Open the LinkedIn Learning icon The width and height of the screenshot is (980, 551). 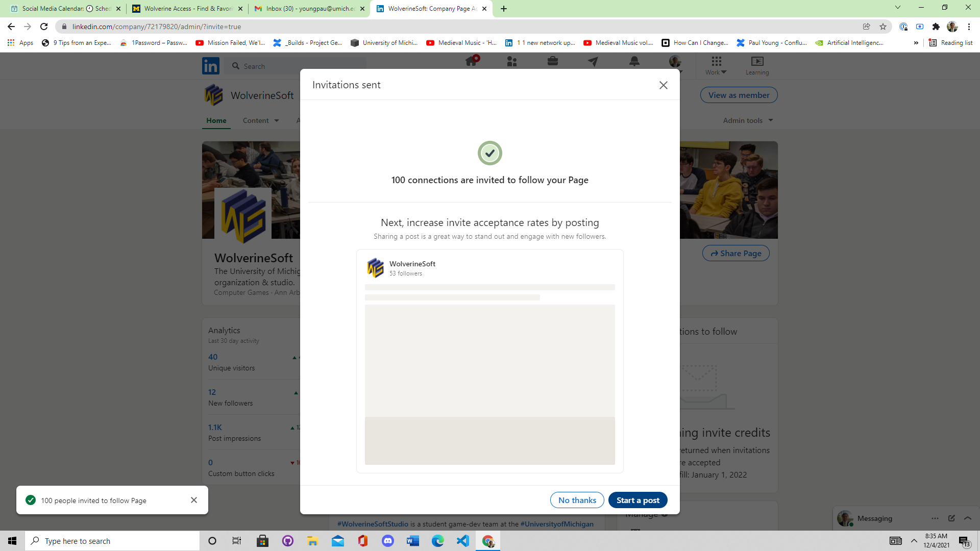pos(757,65)
